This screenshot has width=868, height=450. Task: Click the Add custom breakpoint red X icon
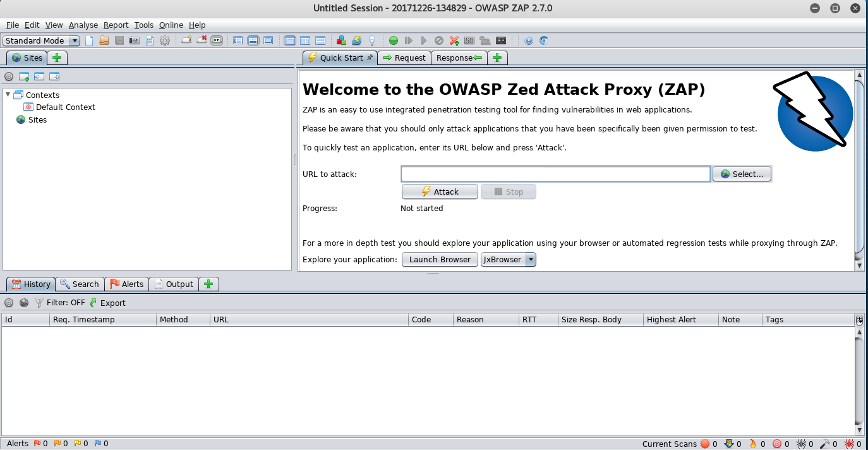coord(454,40)
